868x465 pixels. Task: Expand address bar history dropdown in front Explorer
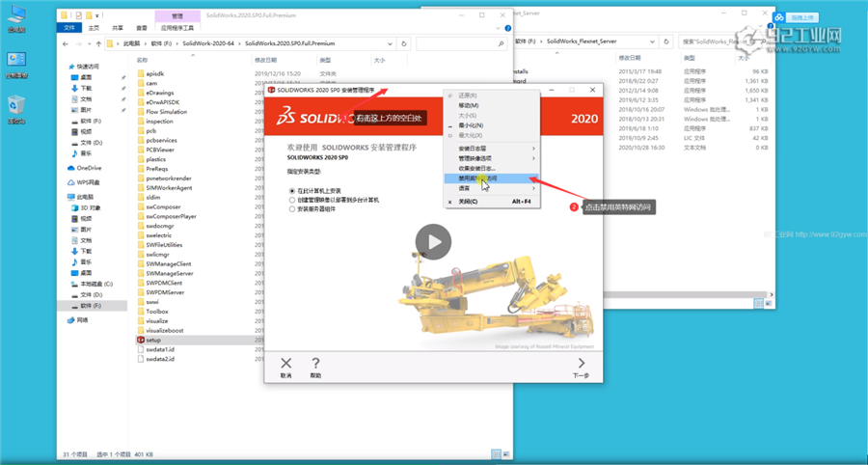pos(390,43)
